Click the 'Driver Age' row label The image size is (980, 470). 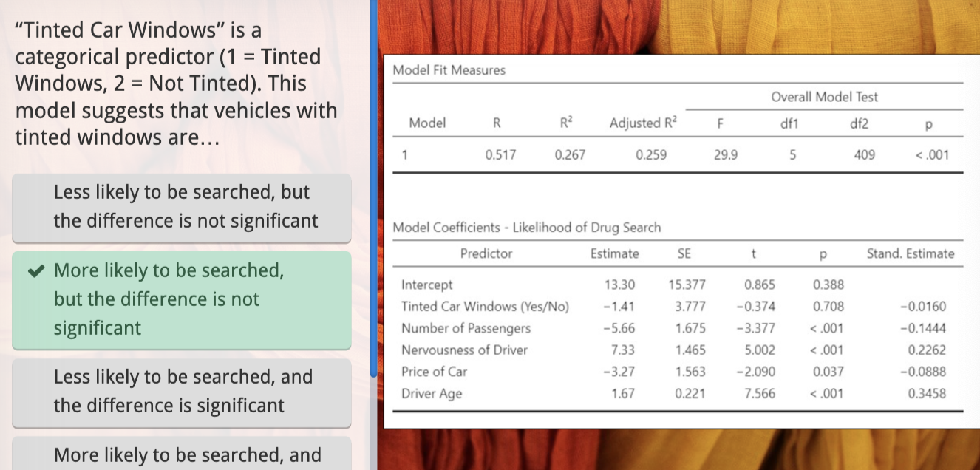[432, 394]
